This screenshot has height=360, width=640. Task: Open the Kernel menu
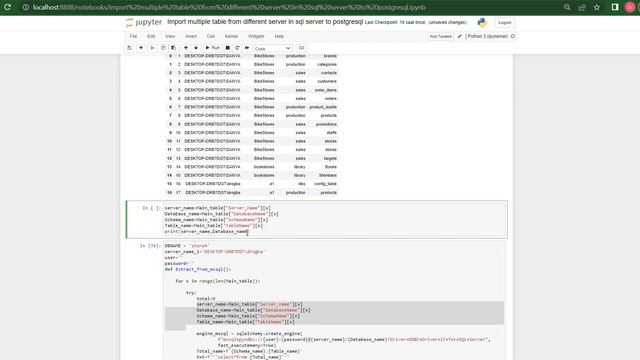[231, 36]
